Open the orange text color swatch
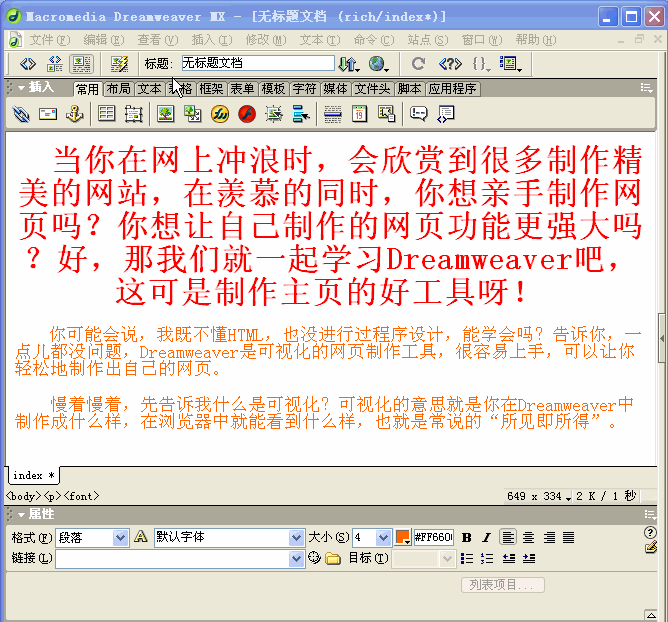Screen dimensions: 668x622 click(x=403, y=537)
